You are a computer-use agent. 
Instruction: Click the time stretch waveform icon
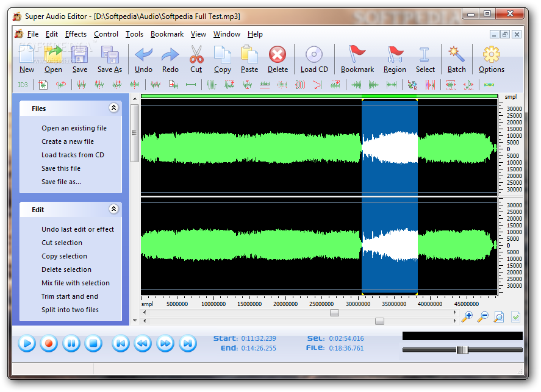click(450, 85)
